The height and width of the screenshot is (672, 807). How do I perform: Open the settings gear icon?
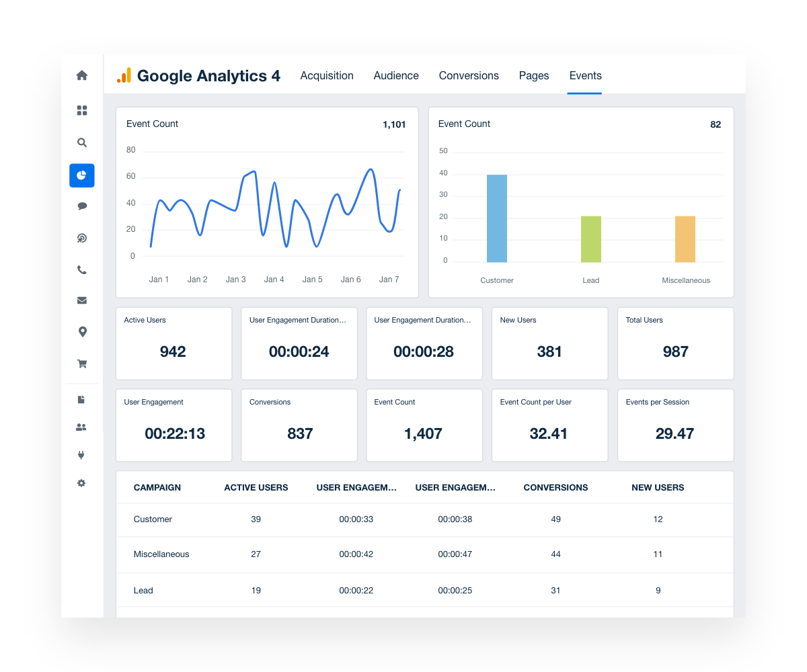point(81,482)
